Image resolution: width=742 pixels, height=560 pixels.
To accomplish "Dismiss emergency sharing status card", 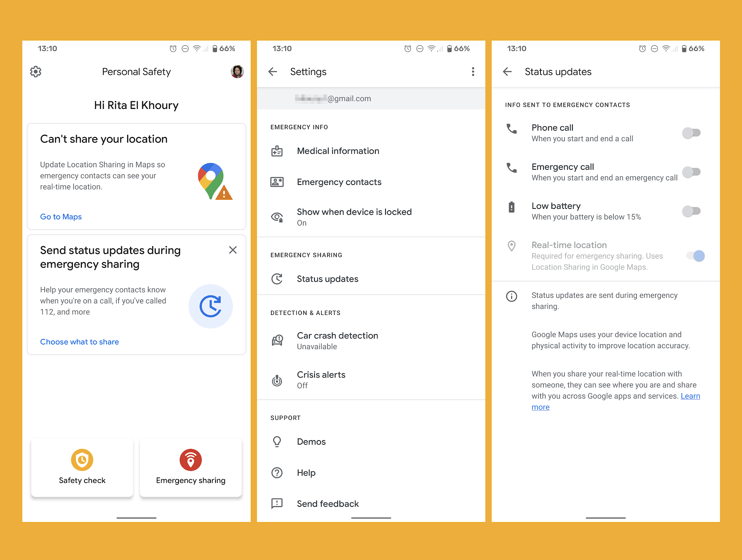I will pos(233,249).
